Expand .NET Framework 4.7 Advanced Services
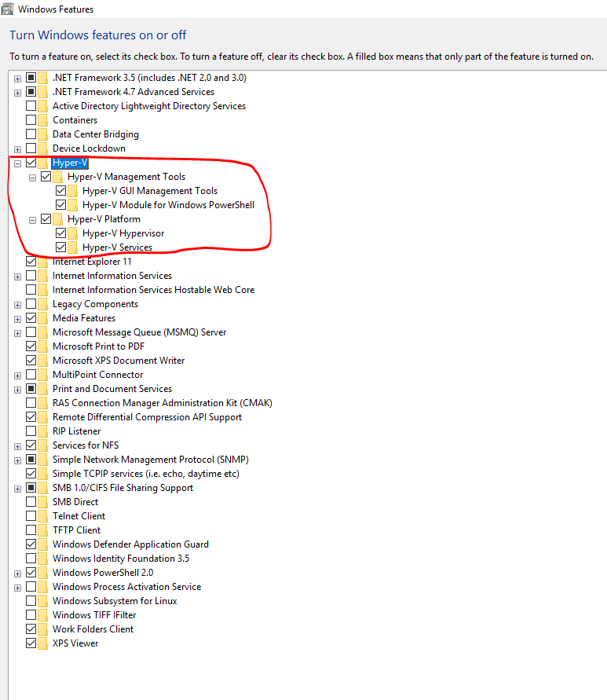This screenshot has height=700, width=607. [x=17, y=93]
